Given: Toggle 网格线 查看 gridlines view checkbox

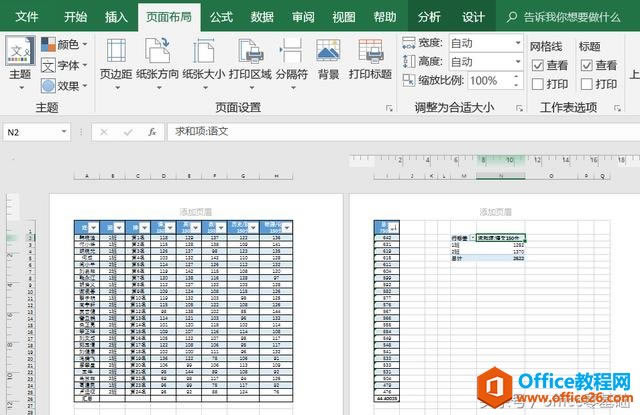Looking at the screenshot, I should tap(538, 65).
